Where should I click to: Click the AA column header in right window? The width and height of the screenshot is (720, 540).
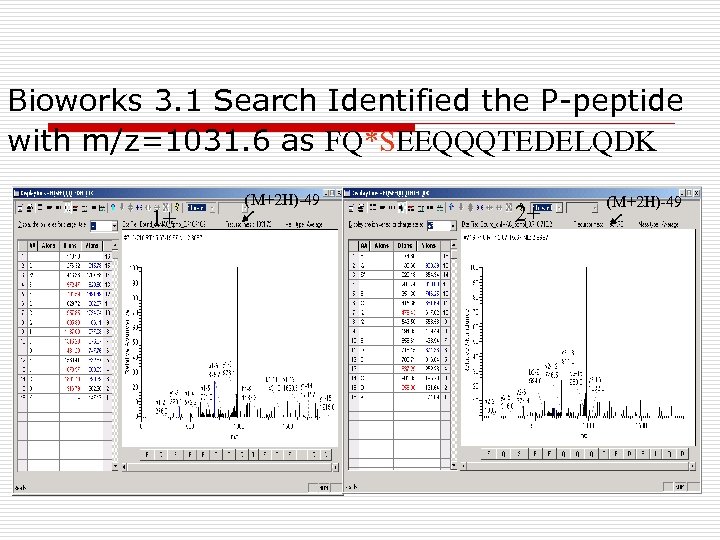[x=364, y=246]
